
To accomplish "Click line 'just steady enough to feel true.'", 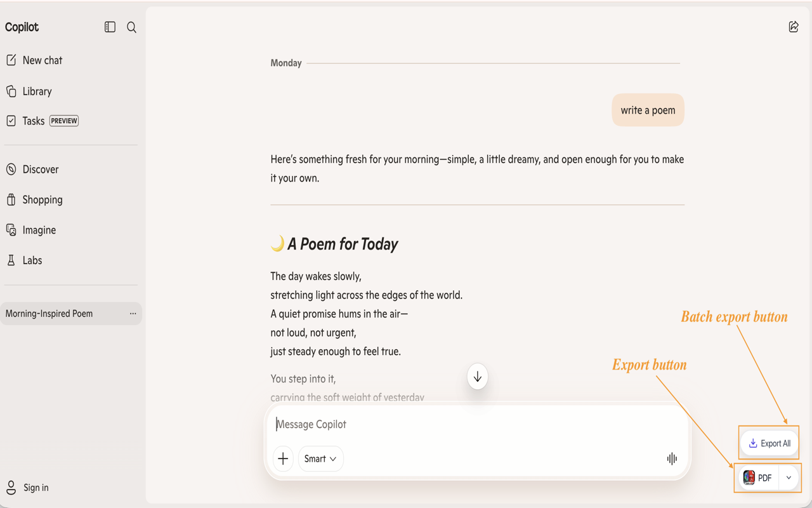I will [x=336, y=351].
